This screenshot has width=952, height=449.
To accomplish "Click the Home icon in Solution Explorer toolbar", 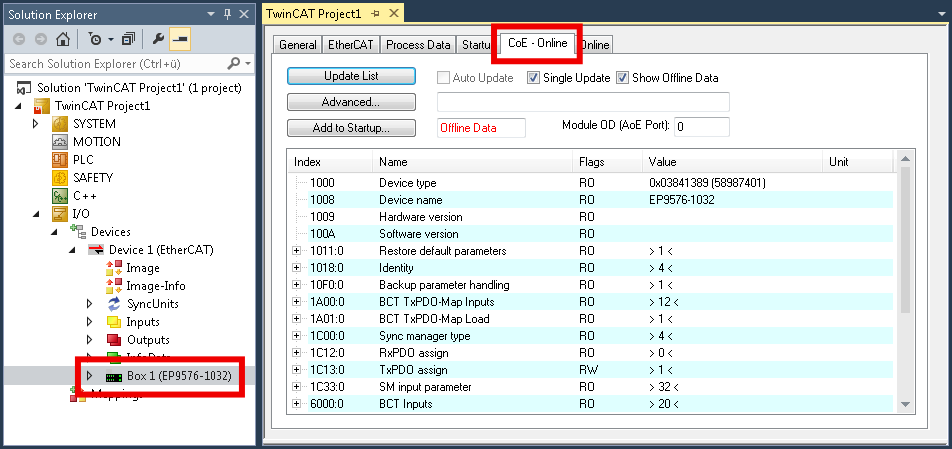I will [x=62, y=39].
